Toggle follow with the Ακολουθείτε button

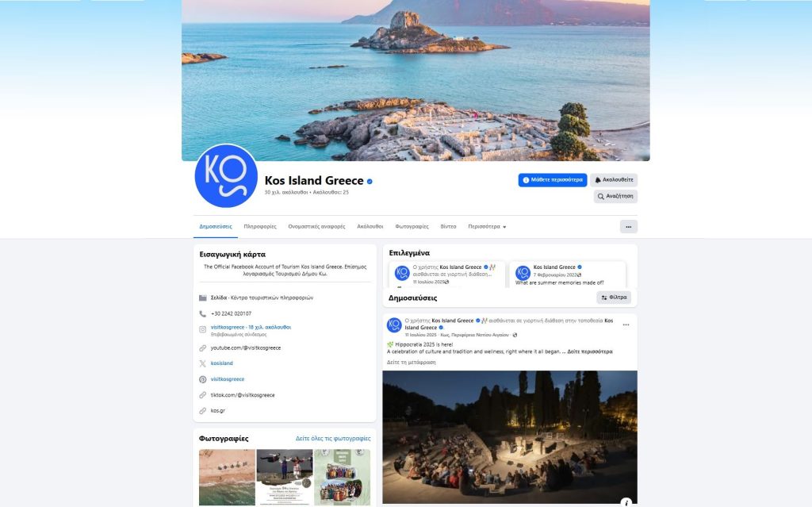click(614, 180)
